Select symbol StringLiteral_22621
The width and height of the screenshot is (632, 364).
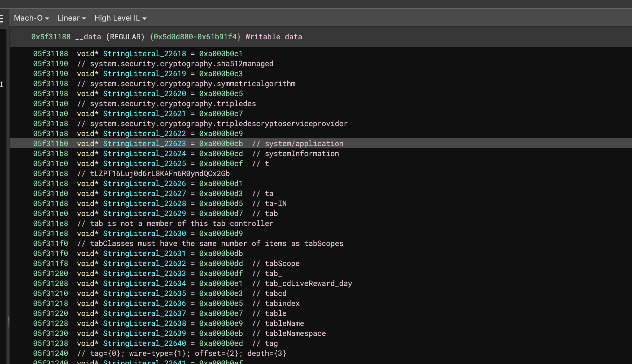(145, 114)
